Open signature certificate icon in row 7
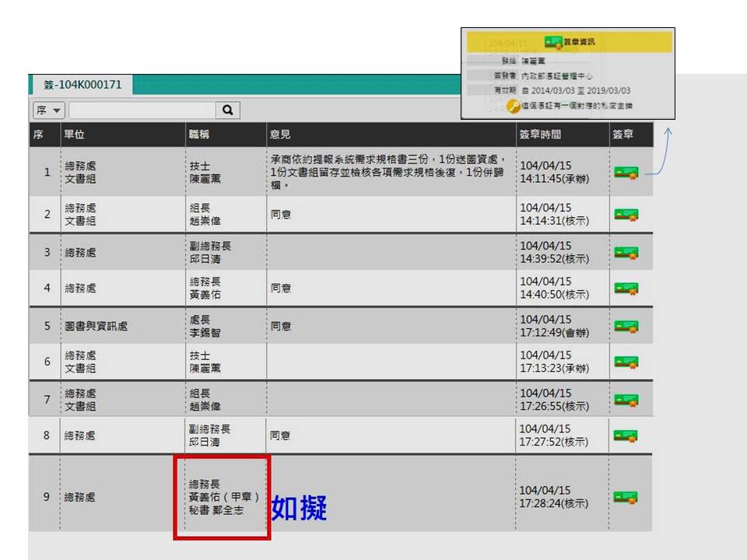This screenshot has width=747, height=560. 626,401
